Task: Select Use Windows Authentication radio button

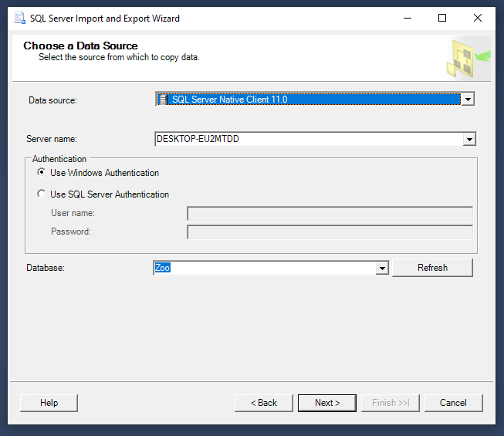Action: [41, 172]
